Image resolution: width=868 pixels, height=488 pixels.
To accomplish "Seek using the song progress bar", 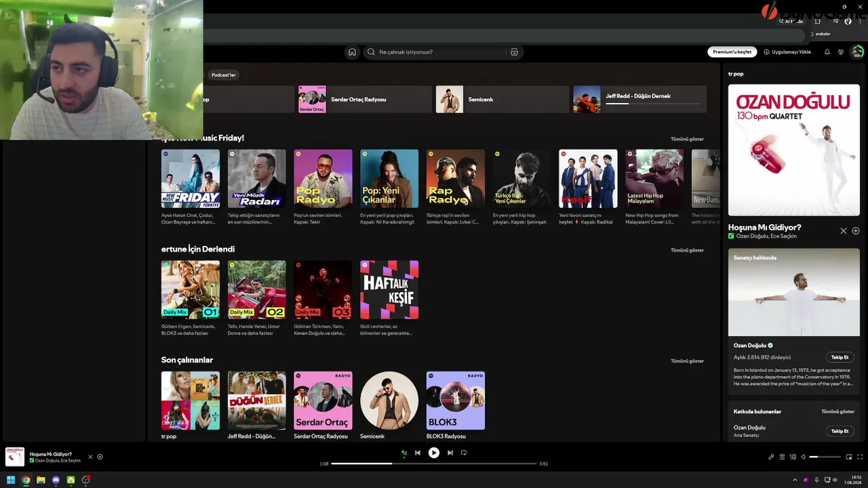I will pos(434,464).
